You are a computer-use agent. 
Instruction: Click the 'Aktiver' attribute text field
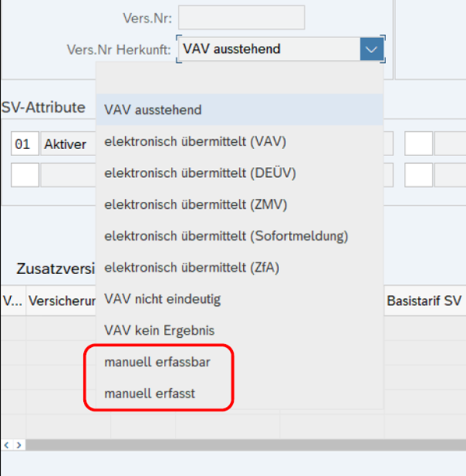(x=68, y=144)
